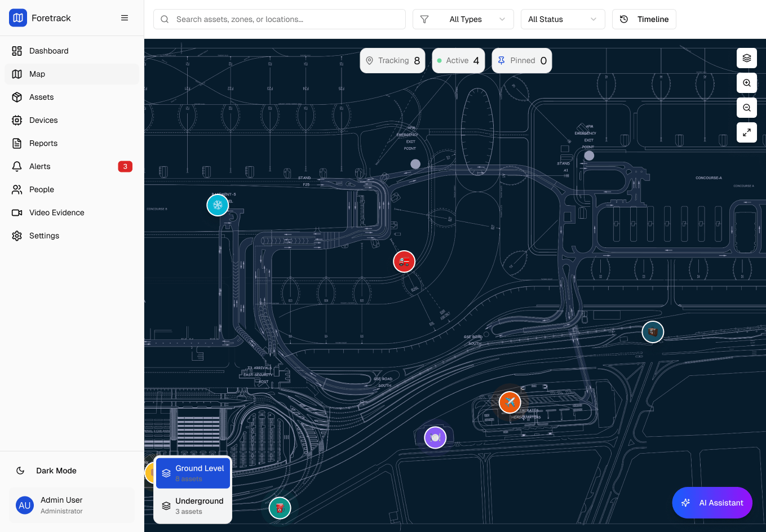Click the search magnifier icon
Viewport: 766px width, 532px height.
165,19
